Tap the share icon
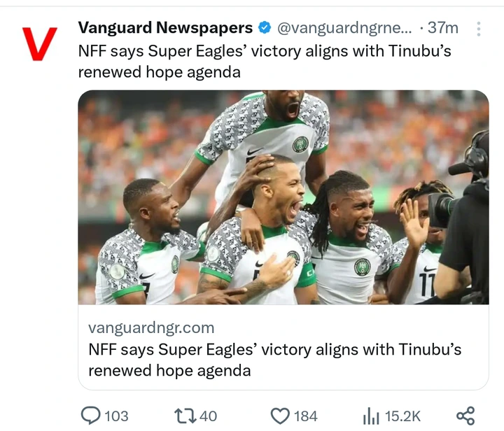504x431 pixels. tap(465, 416)
